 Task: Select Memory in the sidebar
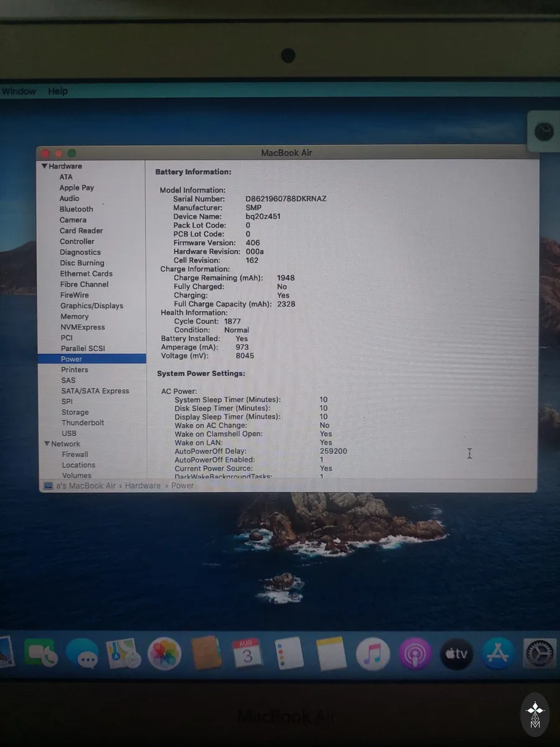pyautogui.click(x=75, y=316)
